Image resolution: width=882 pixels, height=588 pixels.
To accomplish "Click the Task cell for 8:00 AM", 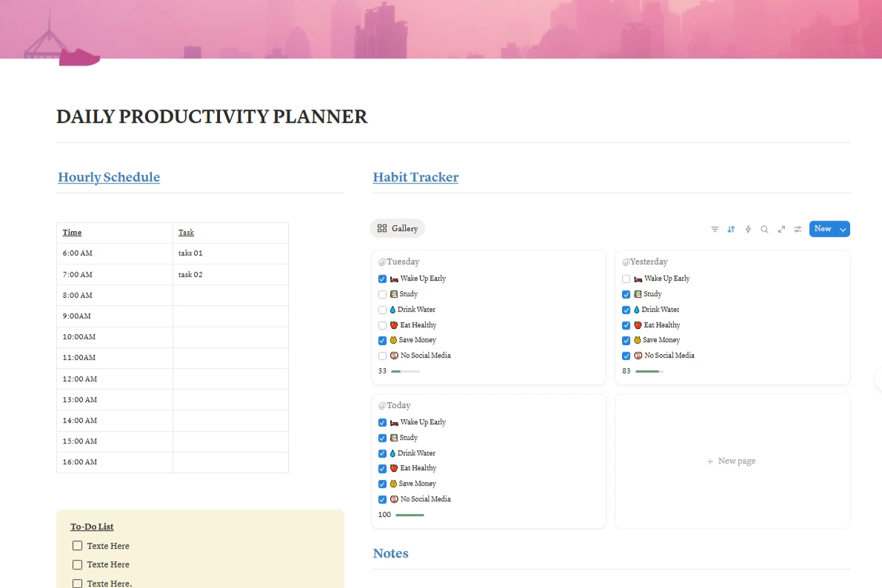I will click(230, 295).
